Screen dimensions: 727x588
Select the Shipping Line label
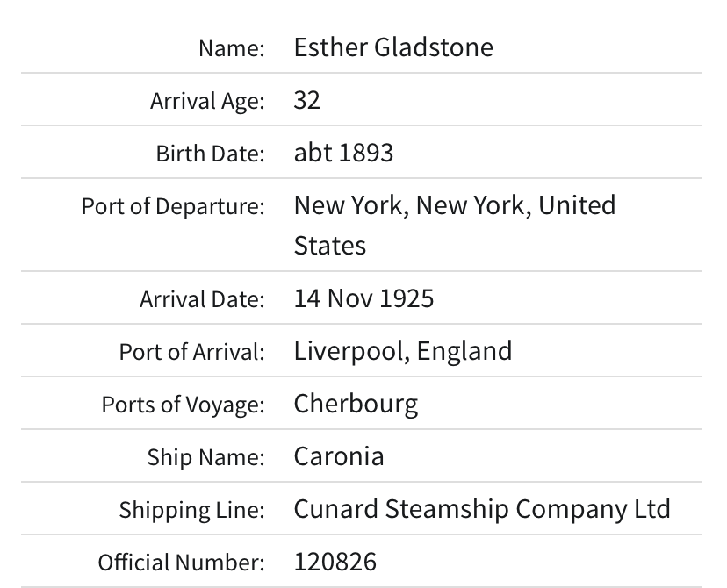pyautogui.click(x=191, y=511)
